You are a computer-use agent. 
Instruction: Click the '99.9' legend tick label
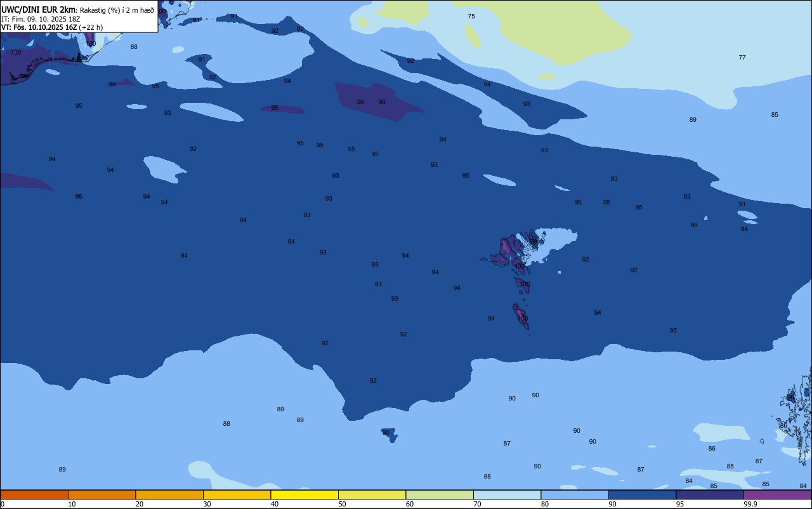point(750,504)
